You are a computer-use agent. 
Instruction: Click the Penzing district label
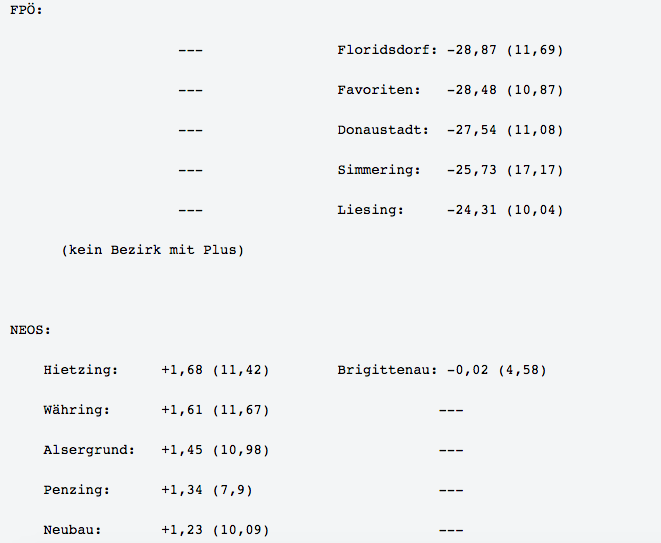(x=77, y=490)
